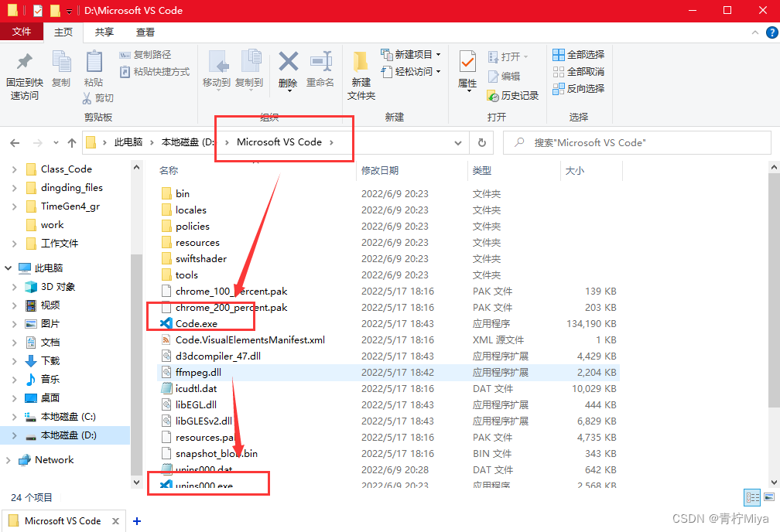Viewport: 780px width, 532px height.
Task: Click Copy path button
Action: (x=145, y=55)
